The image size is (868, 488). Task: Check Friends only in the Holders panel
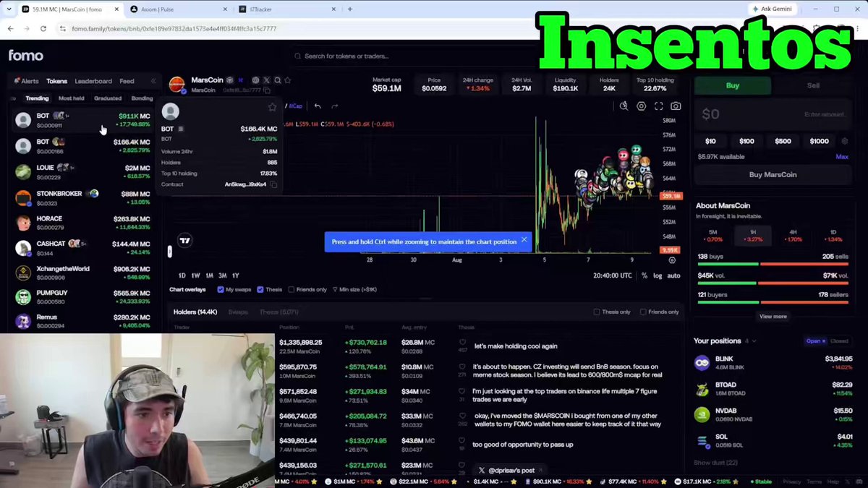[644, 312]
